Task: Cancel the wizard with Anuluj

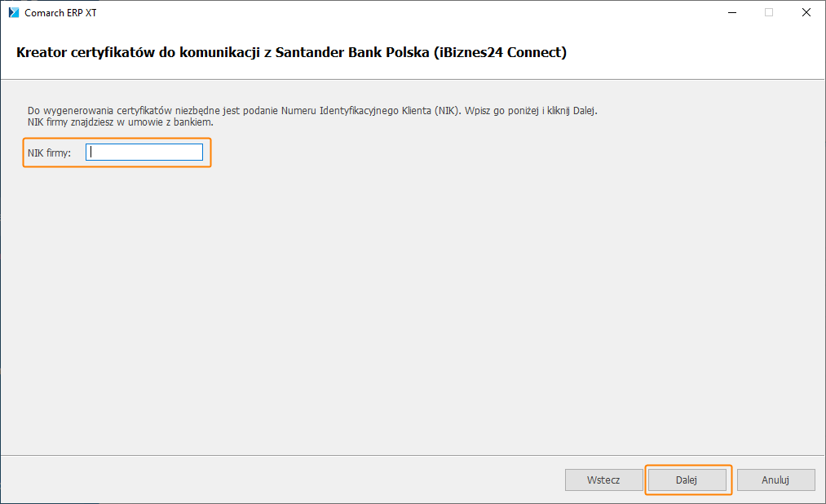Action: [775, 480]
